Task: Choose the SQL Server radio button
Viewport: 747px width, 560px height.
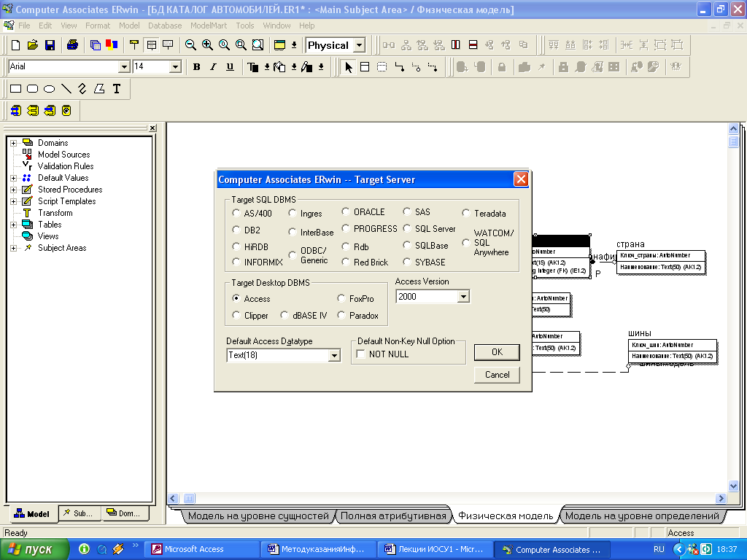Action: [x=407, y=229]
